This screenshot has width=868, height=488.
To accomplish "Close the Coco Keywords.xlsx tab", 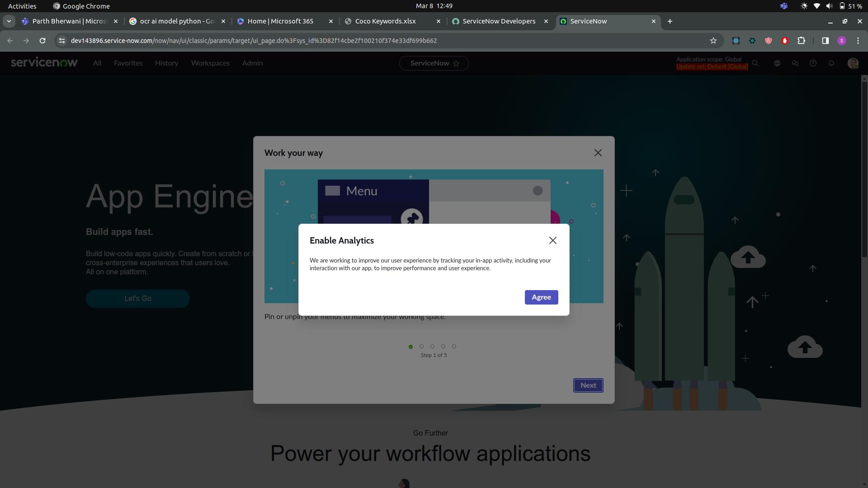I will tap(438, 21).
